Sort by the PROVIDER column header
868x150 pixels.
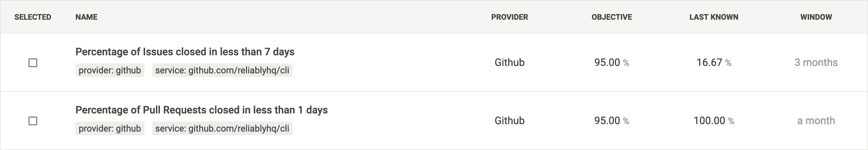[509, 17]
